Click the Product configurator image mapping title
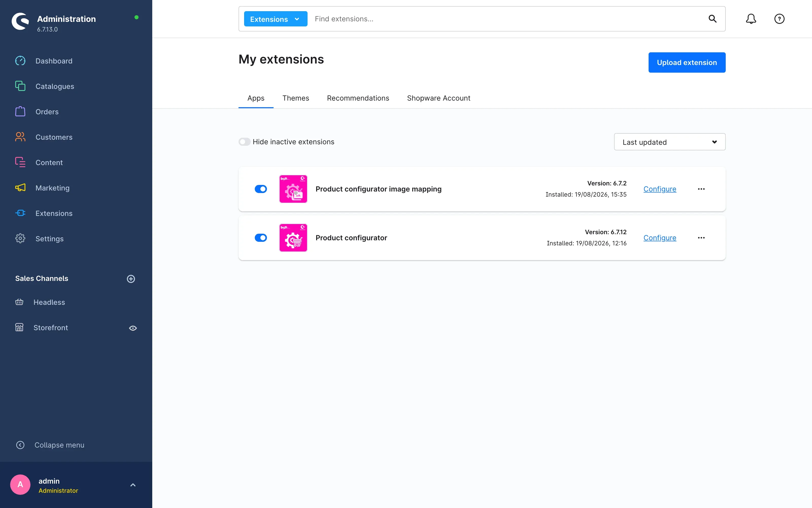Image resolution: width=812 pixels, height=508 pixels. point(379,189)
